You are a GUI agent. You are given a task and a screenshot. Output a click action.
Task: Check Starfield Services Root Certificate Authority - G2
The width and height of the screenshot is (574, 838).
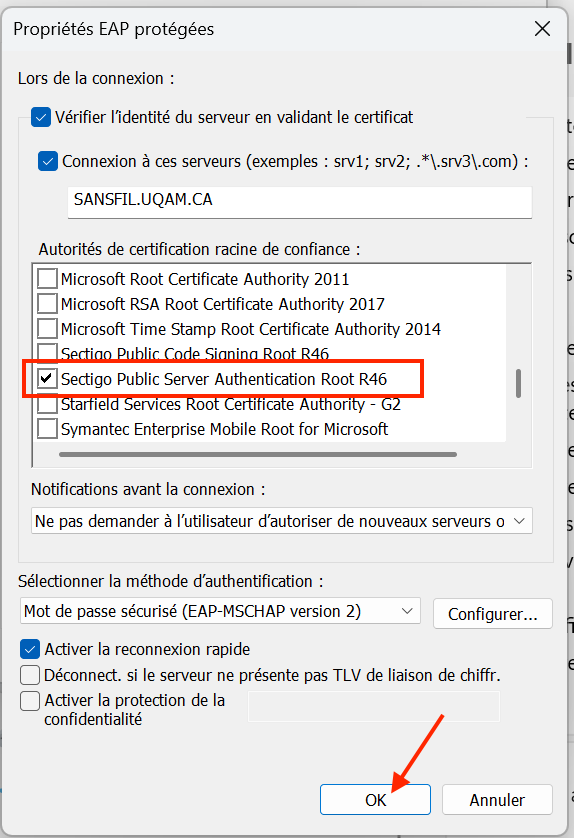pyautogui.click(x=47, y=405)
